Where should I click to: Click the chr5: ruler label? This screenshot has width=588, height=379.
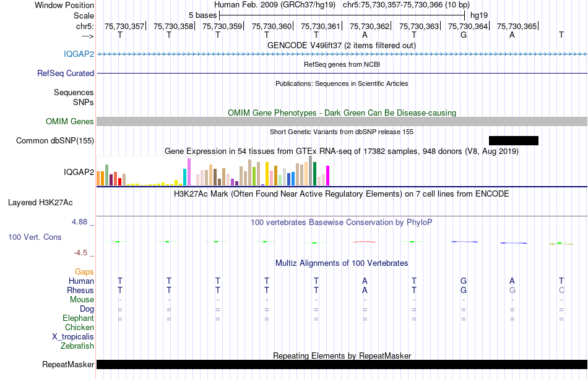(x=85, y=26)
